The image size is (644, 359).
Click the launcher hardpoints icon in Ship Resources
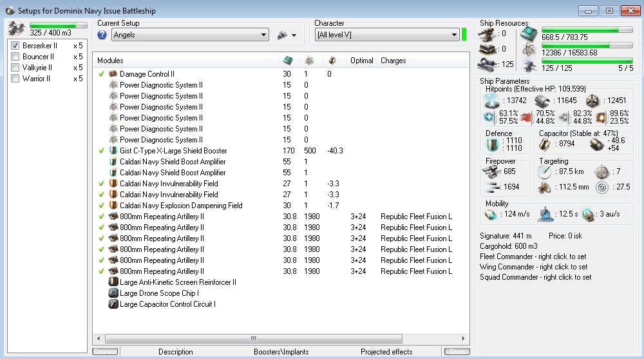(487, 50)
